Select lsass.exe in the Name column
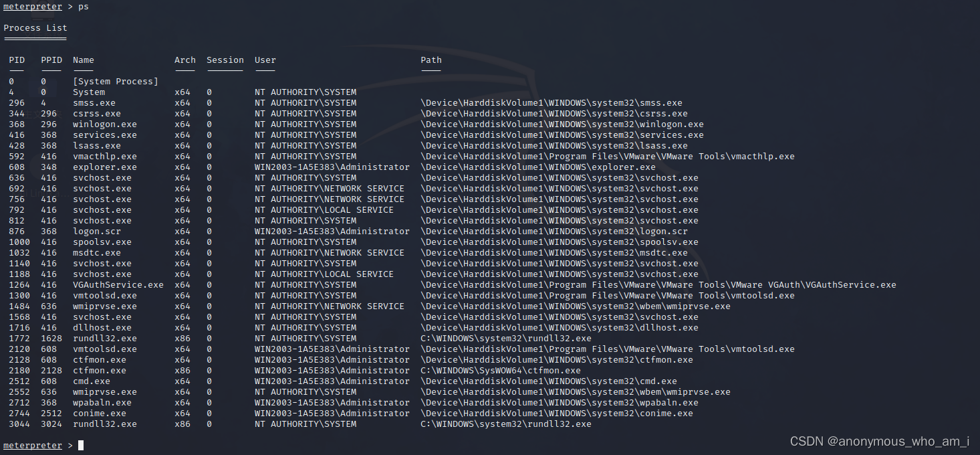The height and width of the screenshot is (455, 980). [97, 146]
